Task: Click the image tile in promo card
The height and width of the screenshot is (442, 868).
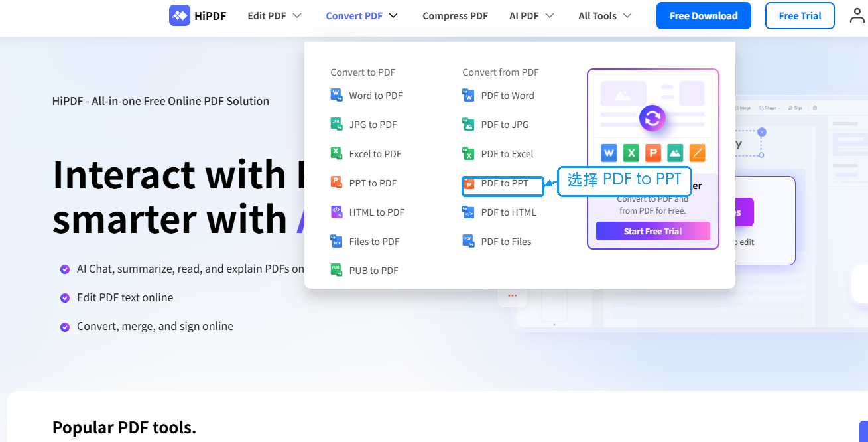Action: point(675,153)
